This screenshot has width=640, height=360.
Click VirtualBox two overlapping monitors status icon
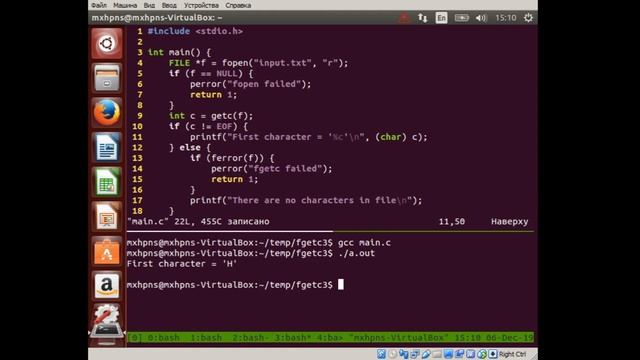pos(459,354)
